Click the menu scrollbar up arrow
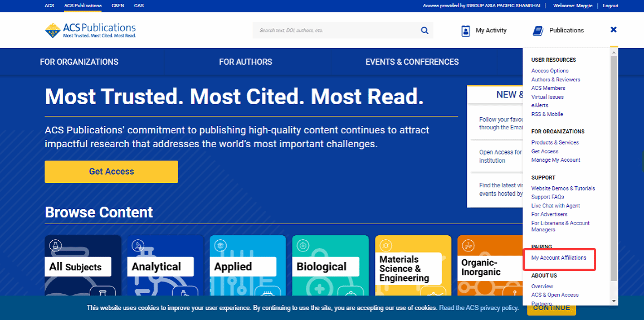 614,52
